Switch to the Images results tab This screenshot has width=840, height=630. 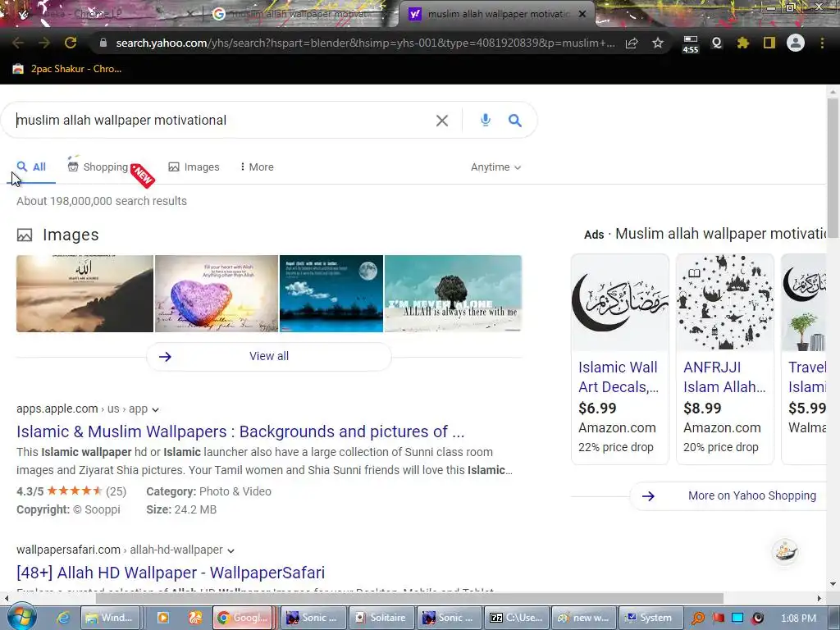click(194, 167)
